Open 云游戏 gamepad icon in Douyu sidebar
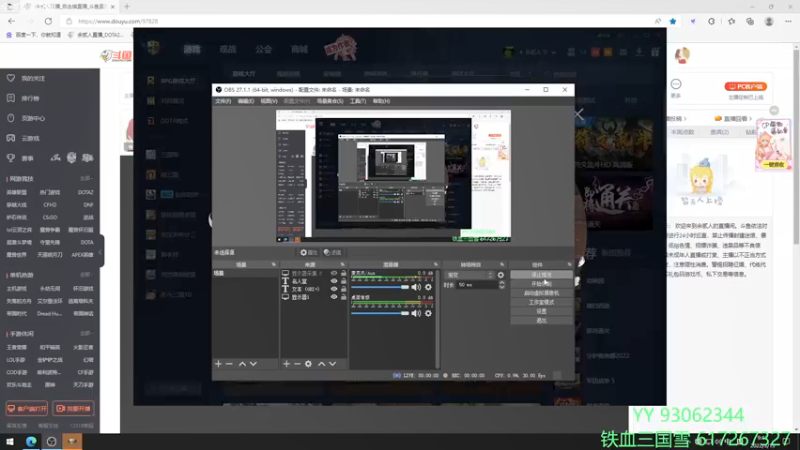 point(11,138)
